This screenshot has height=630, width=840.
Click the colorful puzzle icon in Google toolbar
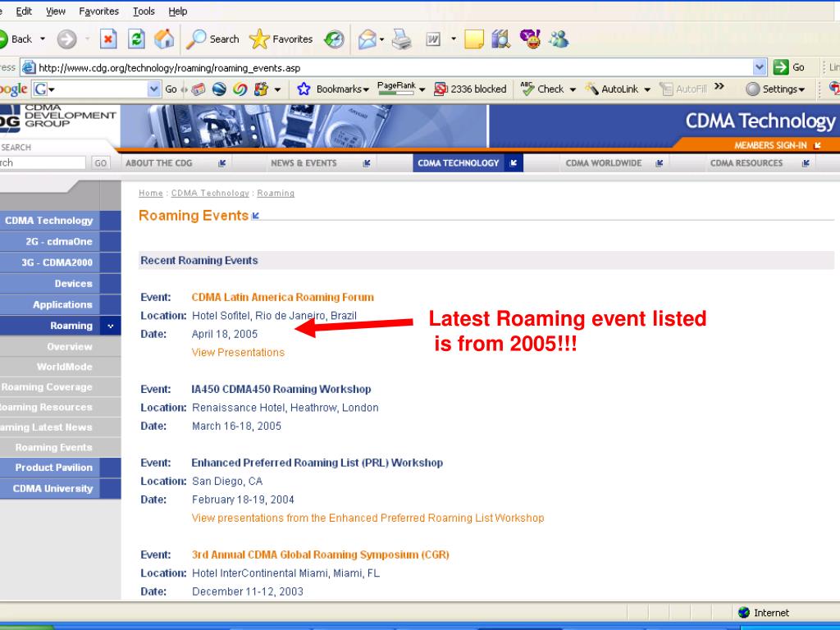261,89
